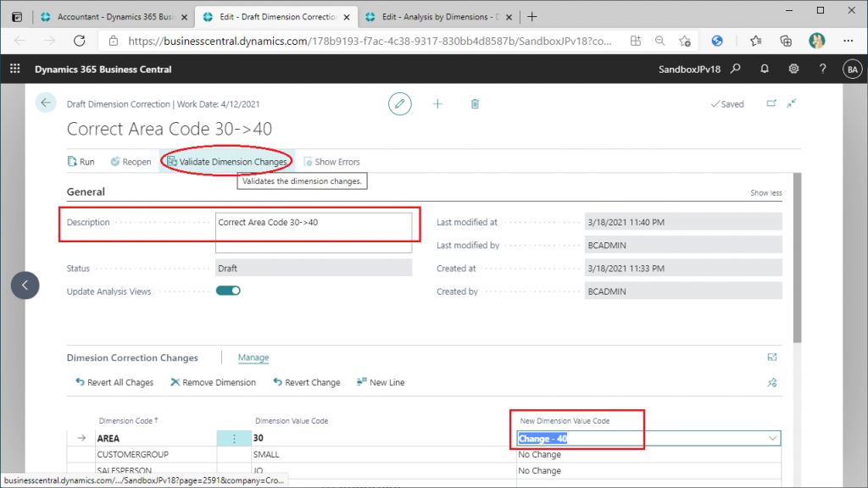The height and width of the screenshot is (488, 868).
Task: Click the Dimesion Correction Changes heading
Action: tap(132, 358)
